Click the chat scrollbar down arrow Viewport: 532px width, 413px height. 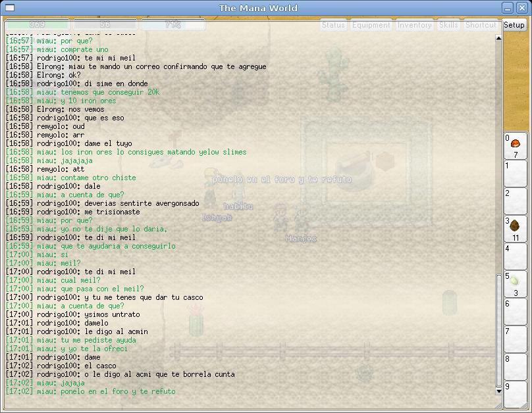[498, 391]
